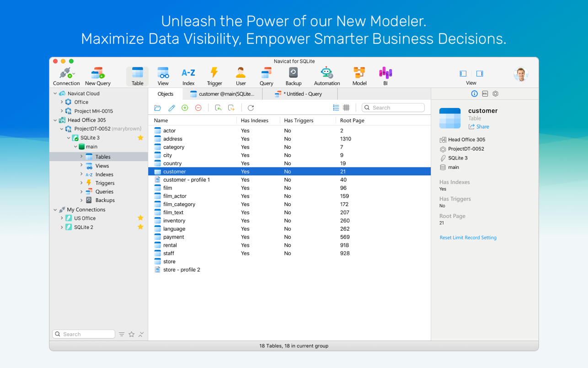Viewport: 588px width, 368px height.
Task: Open the Automation toolbar icon
Action: point(326,76)
